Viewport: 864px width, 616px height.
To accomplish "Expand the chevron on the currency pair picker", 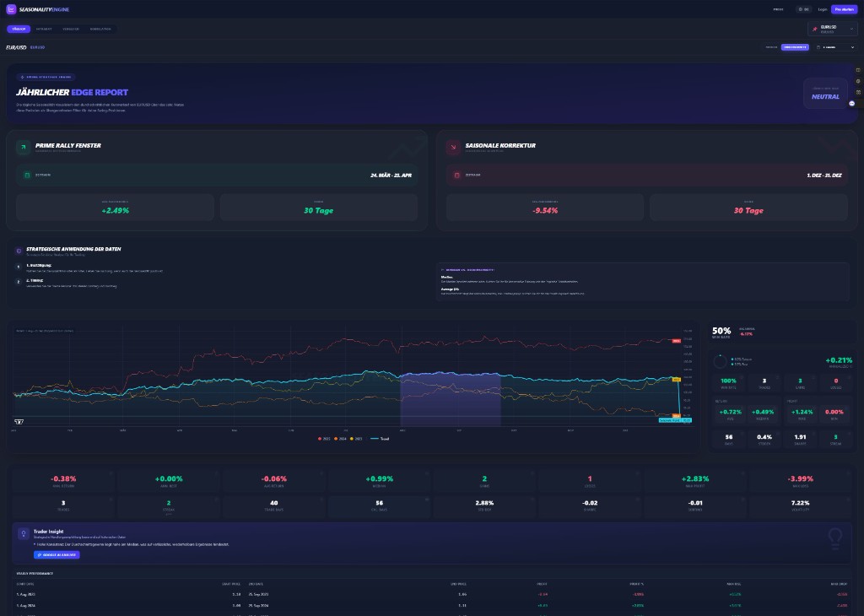I will 852,27.
